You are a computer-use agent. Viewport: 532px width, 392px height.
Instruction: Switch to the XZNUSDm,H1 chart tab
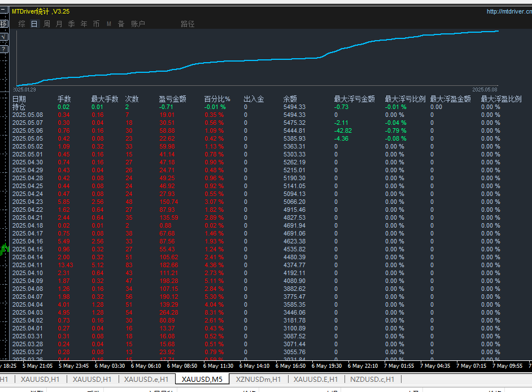click(x=258, y=379)
